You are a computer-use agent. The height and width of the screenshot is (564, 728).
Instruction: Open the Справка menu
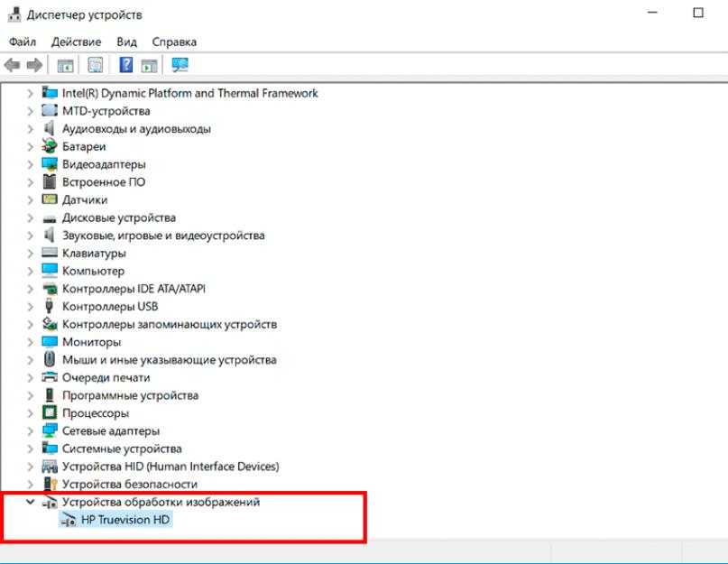pyautogui.click(x=174, y=42)
